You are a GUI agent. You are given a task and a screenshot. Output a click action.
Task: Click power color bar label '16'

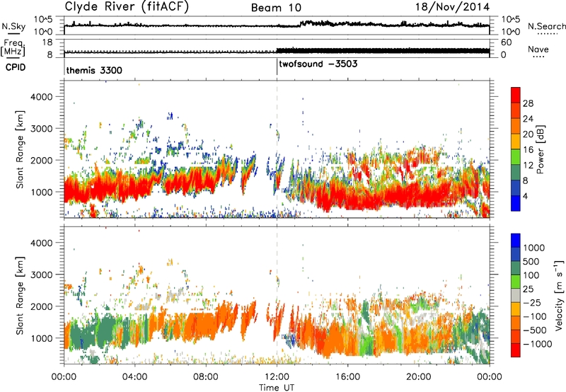click(x=528, y=150)
